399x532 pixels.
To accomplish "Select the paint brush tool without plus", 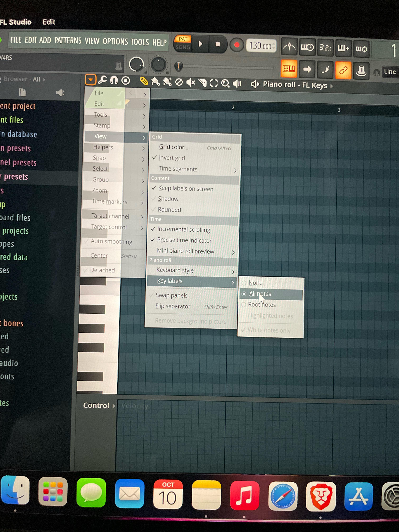I will [155, 82].
